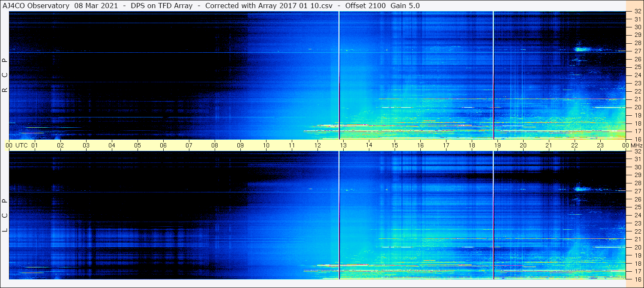Click 30 MHz on the RCP frequency scale
The image size is (644, 288).
coord(638,27)
